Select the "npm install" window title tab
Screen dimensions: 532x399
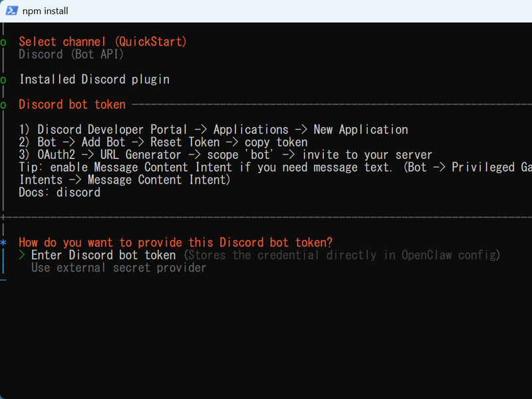coord(45,11)
